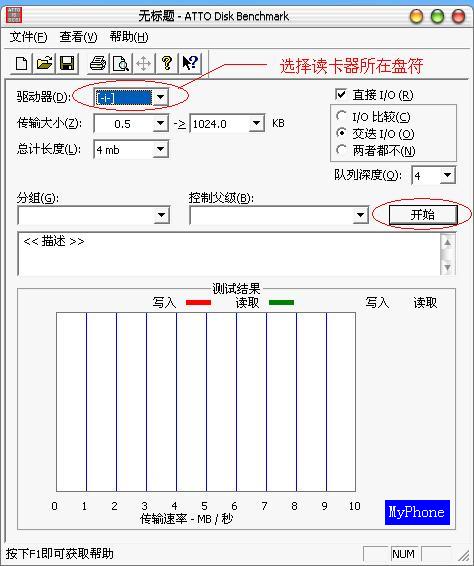Viewport: 474px width, 566px height.
Task: Select the I/O 比较(C) radio option
Action: 341,116
